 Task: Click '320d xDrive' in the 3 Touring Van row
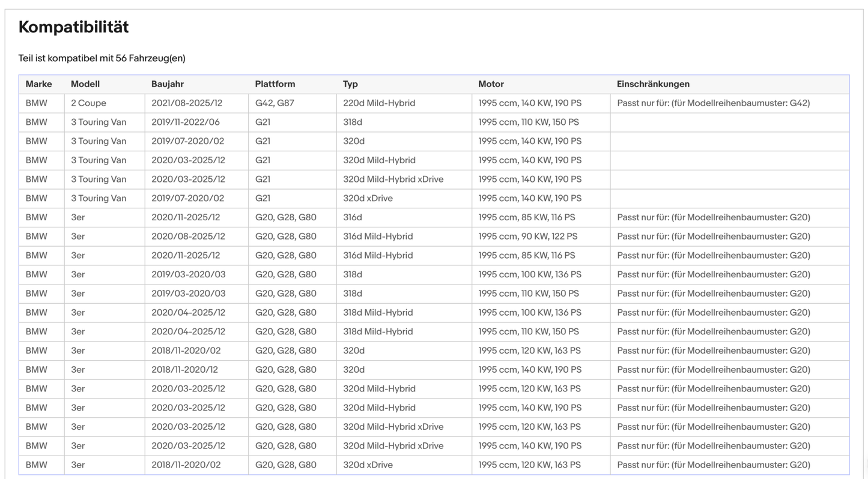(x=368, y=198)
